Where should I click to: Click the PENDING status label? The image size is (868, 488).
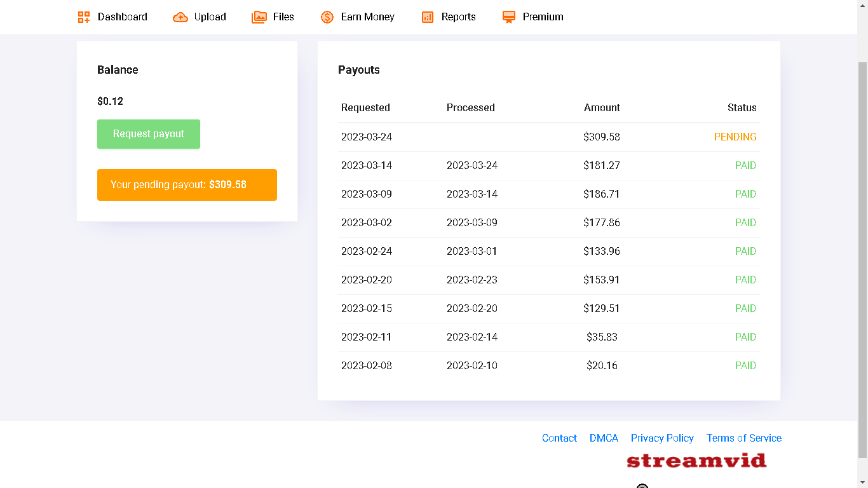(735, 137)
